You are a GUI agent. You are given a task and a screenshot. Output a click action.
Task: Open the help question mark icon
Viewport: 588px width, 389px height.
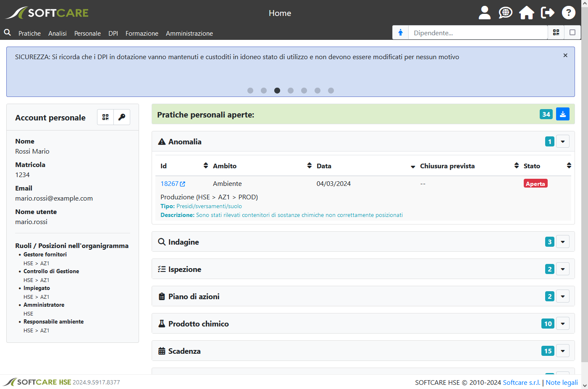click(568, 13)
